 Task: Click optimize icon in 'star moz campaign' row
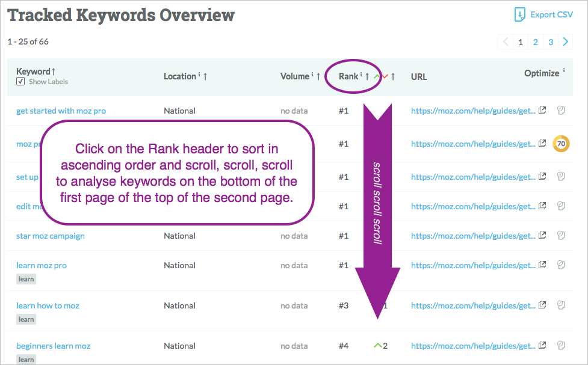point(561,236)
